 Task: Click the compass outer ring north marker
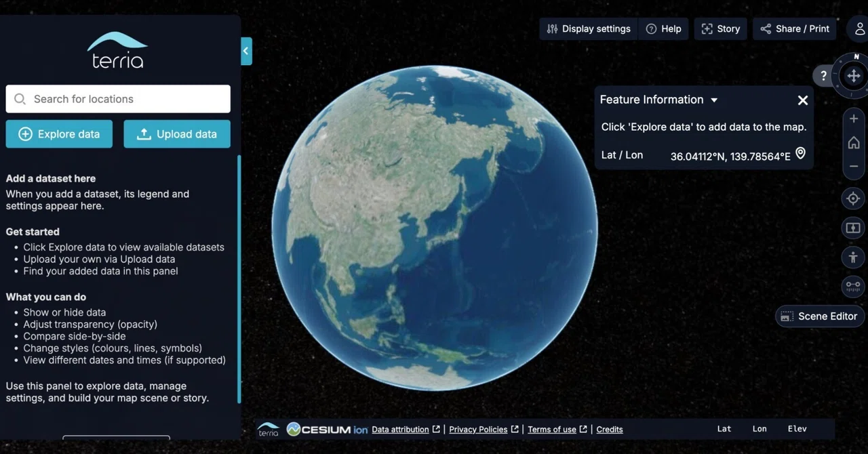pyautogui.click(x=856, y=57)
